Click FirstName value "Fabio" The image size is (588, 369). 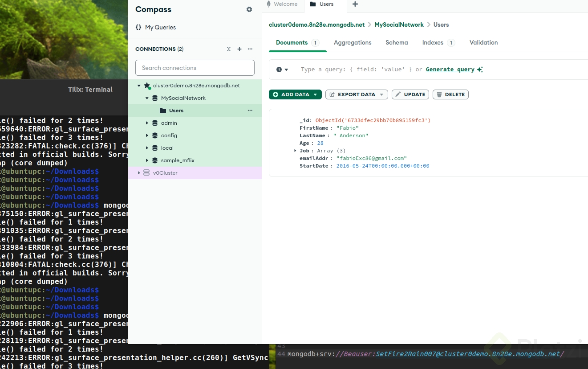click(x=348, y=128)
